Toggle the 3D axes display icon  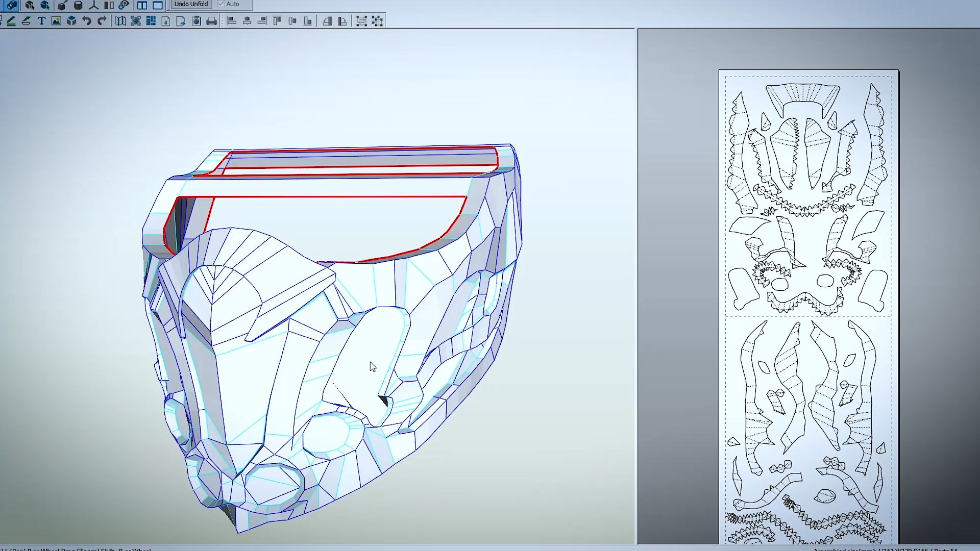(94, 5)
